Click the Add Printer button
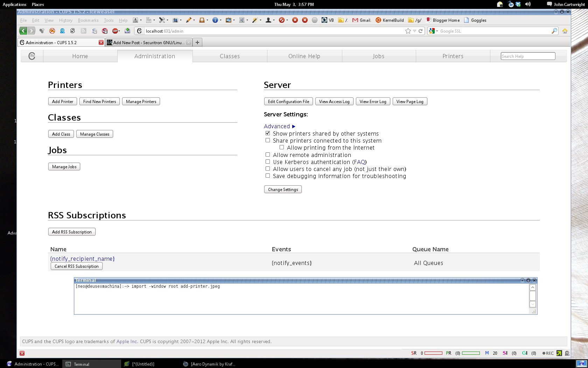Screen dimensions: 588x368 [x=62, y=101]
